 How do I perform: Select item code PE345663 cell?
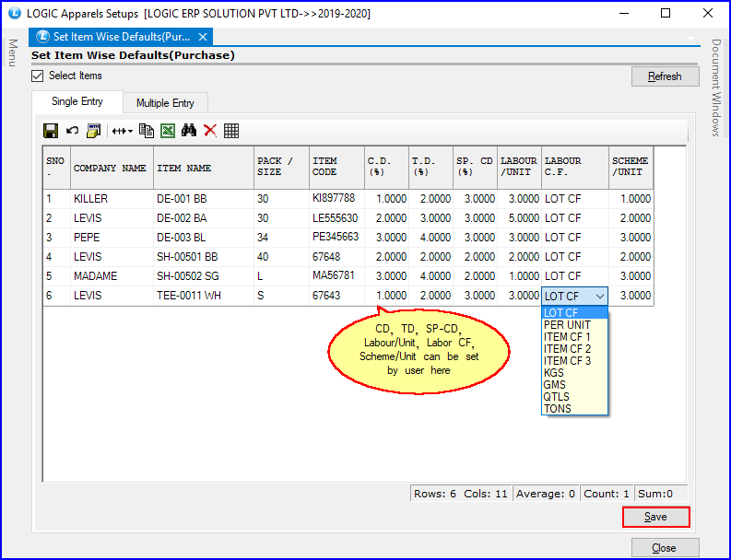click(336, 238)
